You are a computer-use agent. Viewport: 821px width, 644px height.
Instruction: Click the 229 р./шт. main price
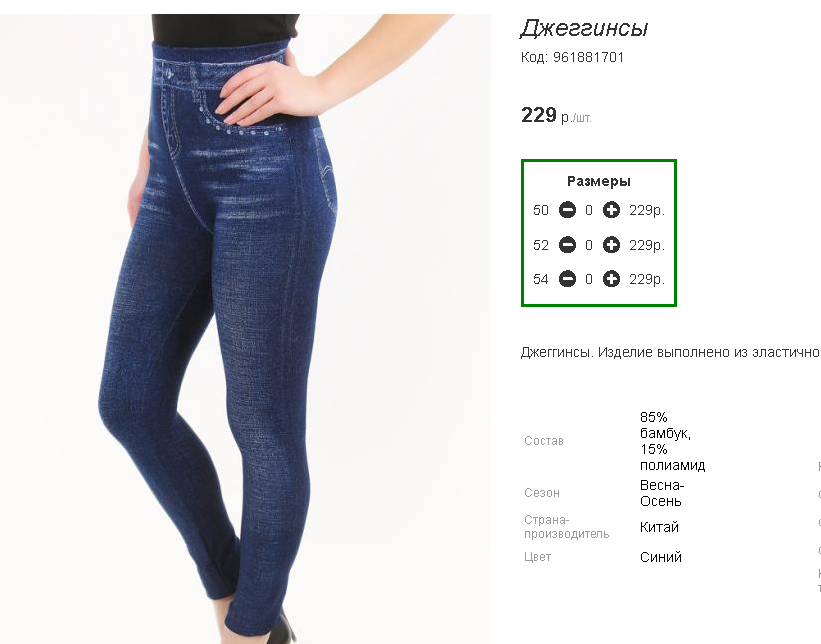point(556,115)
